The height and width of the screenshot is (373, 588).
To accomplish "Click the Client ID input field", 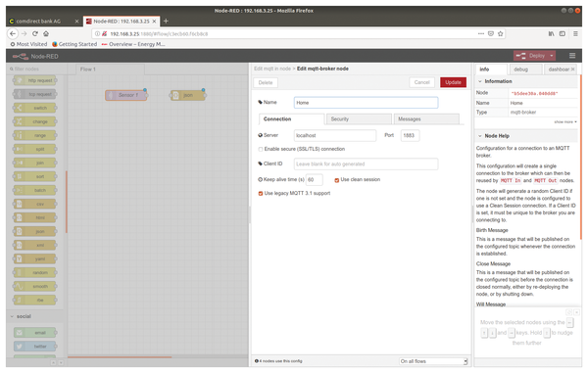I will tap(366, 164).
